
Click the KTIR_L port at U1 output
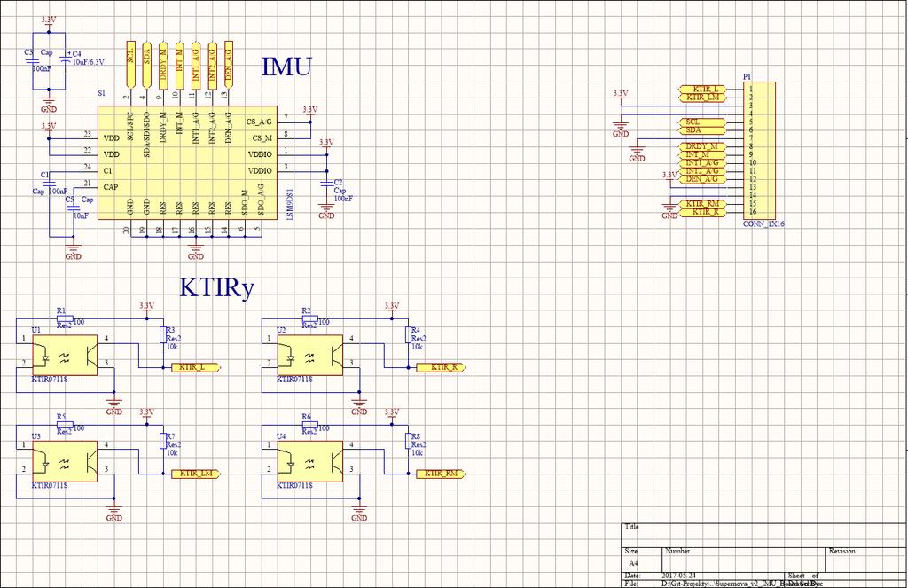(196, 367)
